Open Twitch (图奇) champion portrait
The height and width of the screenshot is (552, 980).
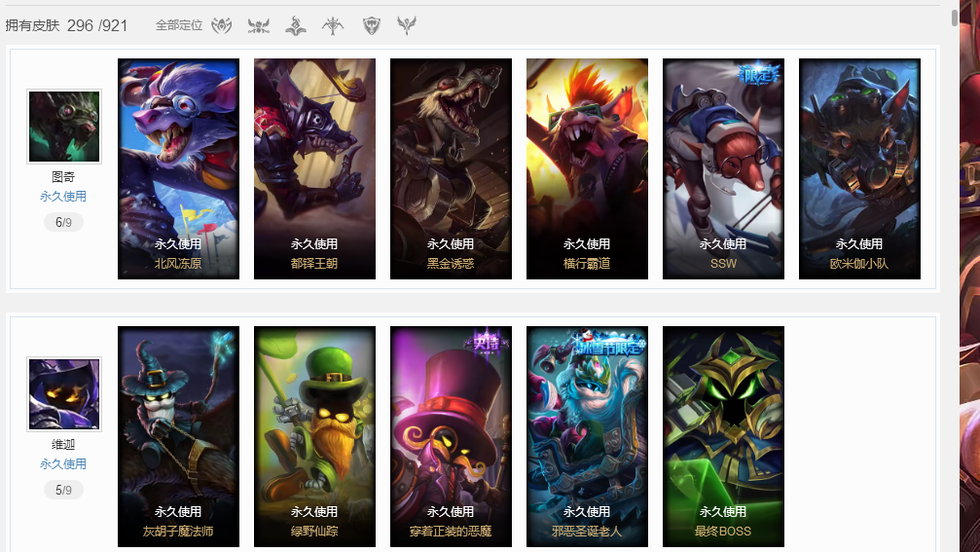tap(64, 127)
